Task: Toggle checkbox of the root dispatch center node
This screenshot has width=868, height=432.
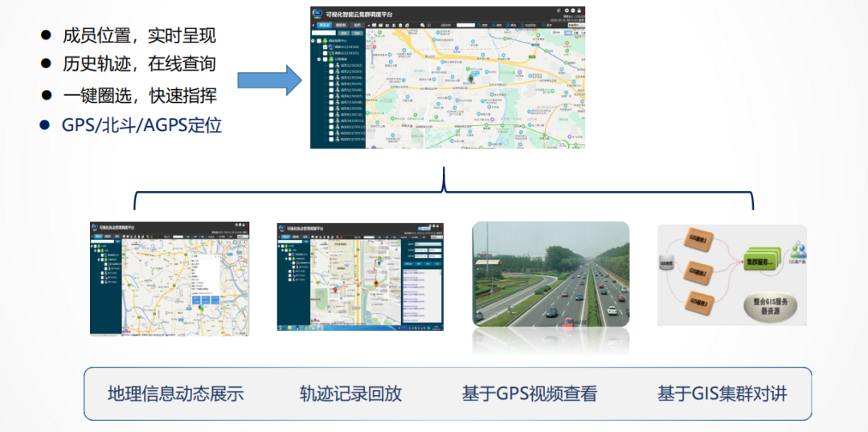Action: (x=319, y=41)
